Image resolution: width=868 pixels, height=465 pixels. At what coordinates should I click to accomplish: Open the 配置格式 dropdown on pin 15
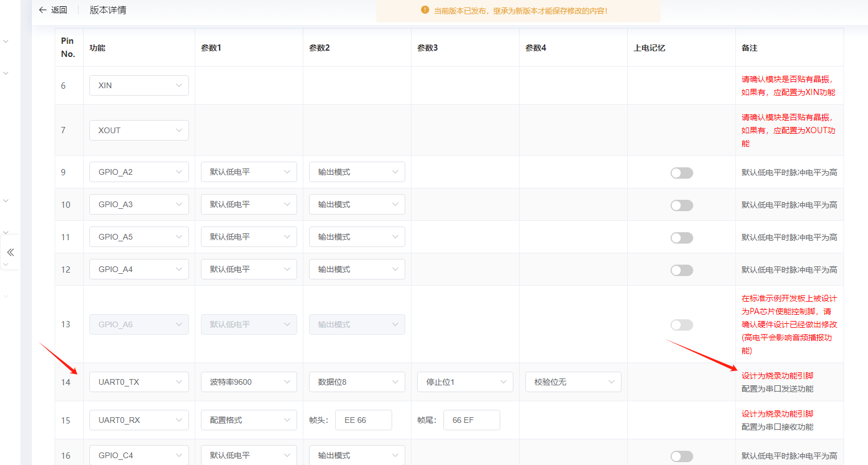(249, 420)
